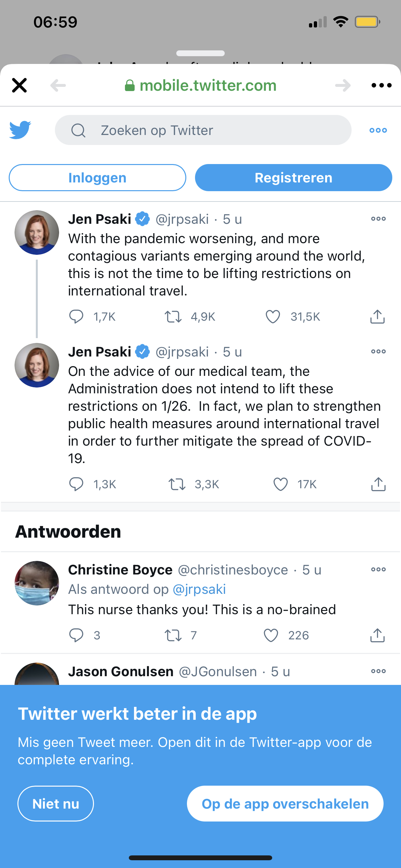The height and width of the screenshot is (868, 401).
Task: Retweet Christine Boyce's reply
Action: coord(173,635)
